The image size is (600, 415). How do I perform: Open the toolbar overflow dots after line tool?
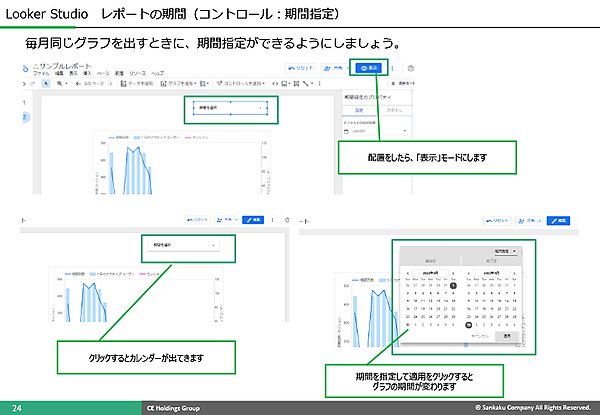point(320,83)
